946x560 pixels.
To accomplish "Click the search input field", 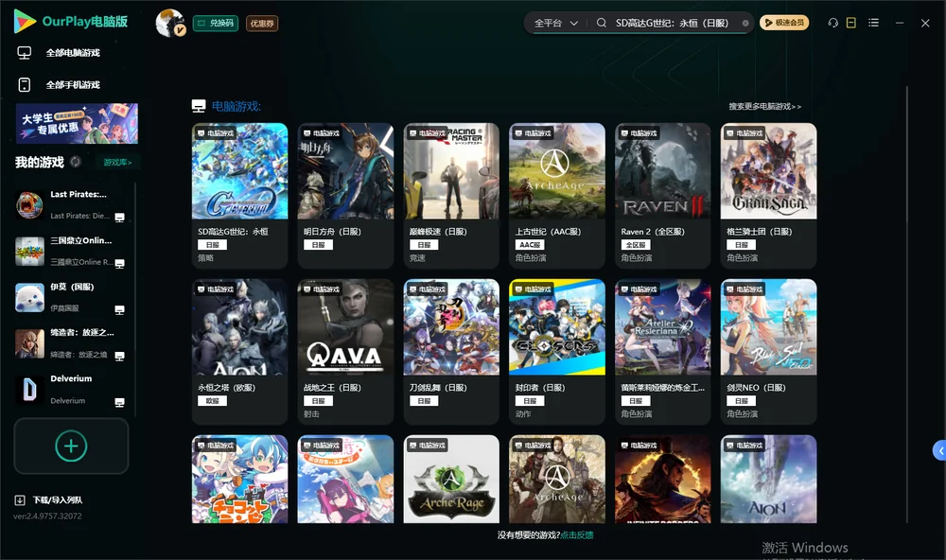I will point(672,23).
